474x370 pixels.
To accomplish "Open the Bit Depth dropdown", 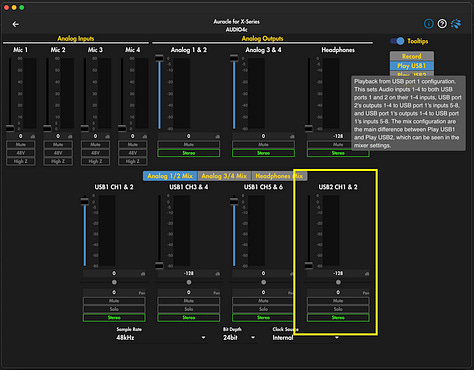I will coord(239,338).
